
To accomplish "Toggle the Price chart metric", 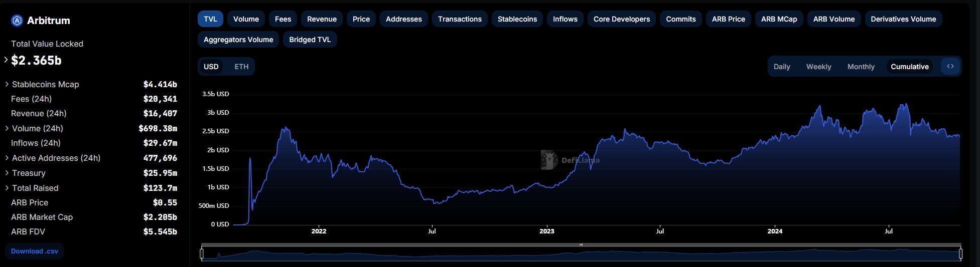I will coord(361,19).
